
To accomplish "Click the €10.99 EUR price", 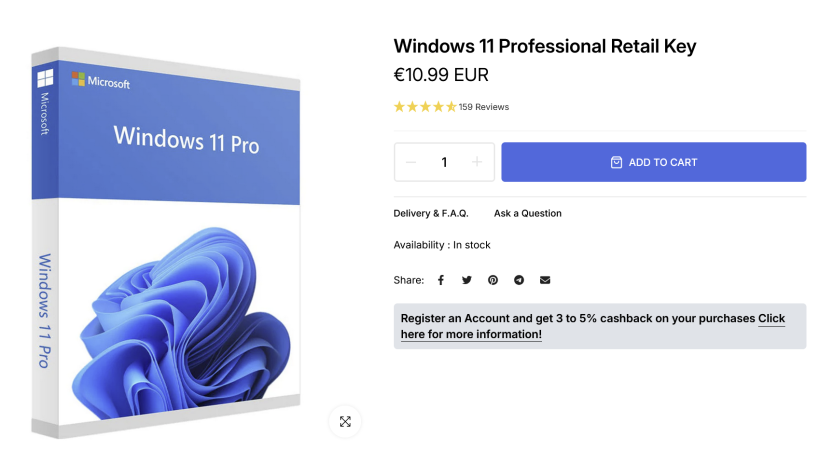I will coord(441,75).
